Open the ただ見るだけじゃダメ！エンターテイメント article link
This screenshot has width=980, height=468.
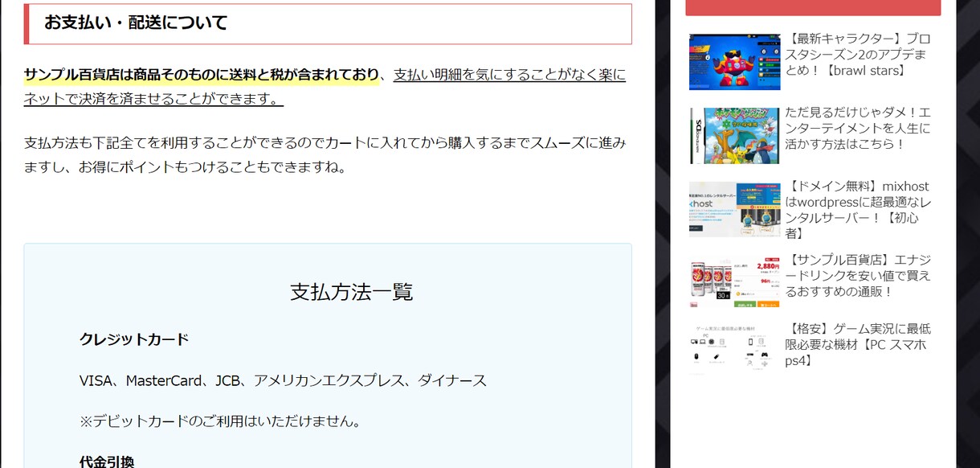point(858,129)
